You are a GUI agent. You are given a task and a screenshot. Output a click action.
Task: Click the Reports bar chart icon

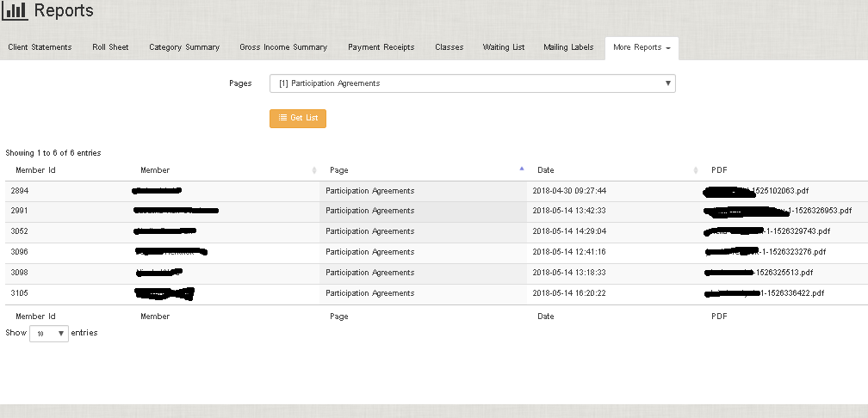15,11
